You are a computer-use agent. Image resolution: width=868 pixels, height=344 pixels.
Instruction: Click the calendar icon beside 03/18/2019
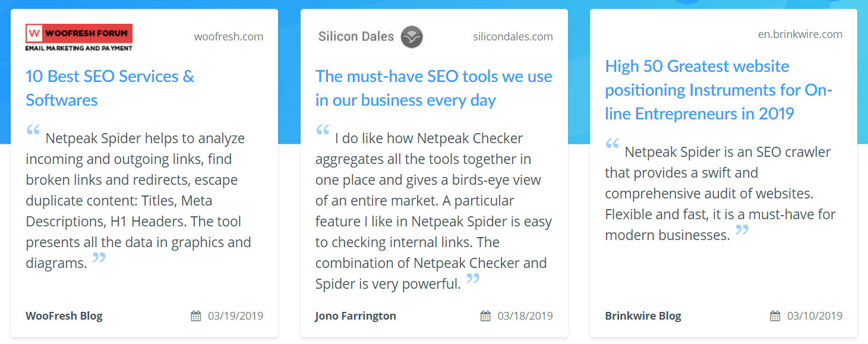coord(485,316)
